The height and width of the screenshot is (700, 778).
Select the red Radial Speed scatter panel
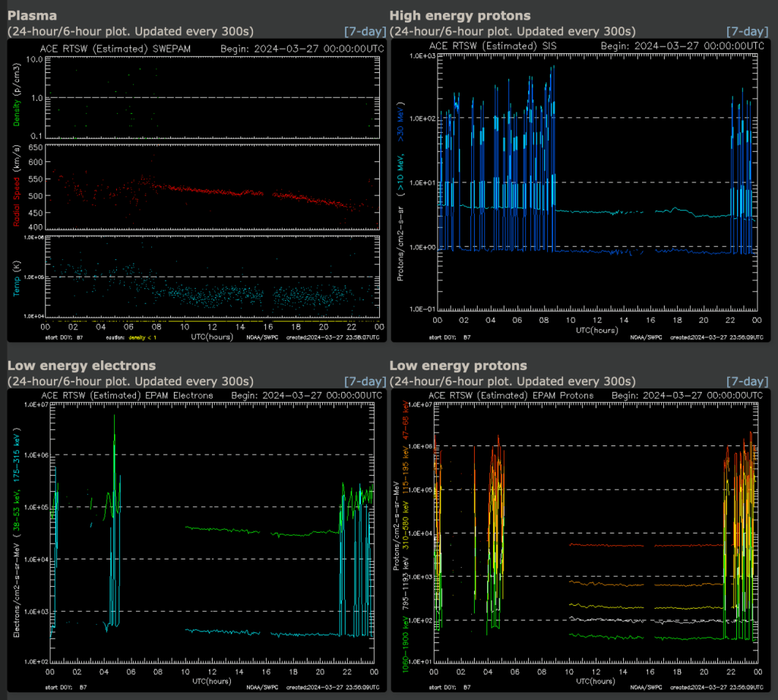pyautogui.click(x=213, y=187)
